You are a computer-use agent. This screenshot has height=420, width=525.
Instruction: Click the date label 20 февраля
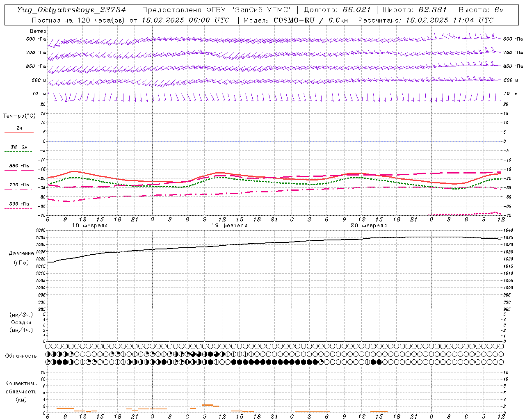[369, 226]
